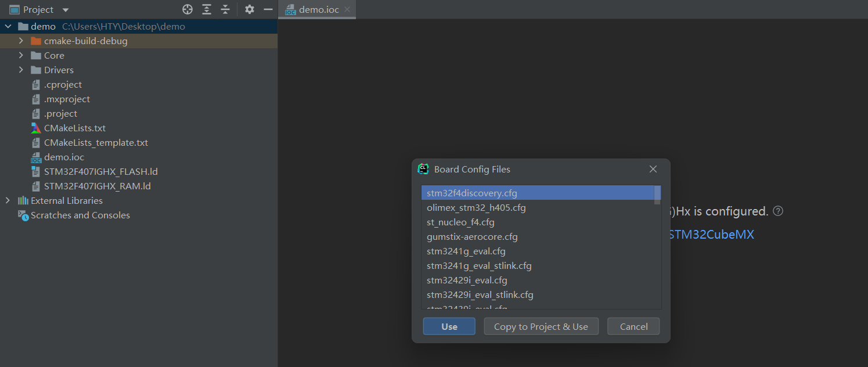This screenshot has height=367, width=868.
Task: Click the Collapse All icon in Project toolbar
Action: point(225,9)
